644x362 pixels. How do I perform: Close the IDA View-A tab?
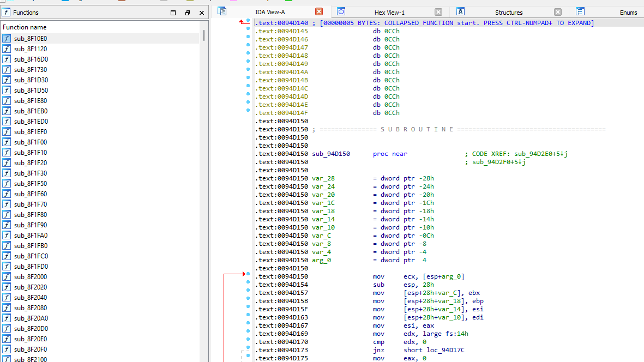click(318, 11)
